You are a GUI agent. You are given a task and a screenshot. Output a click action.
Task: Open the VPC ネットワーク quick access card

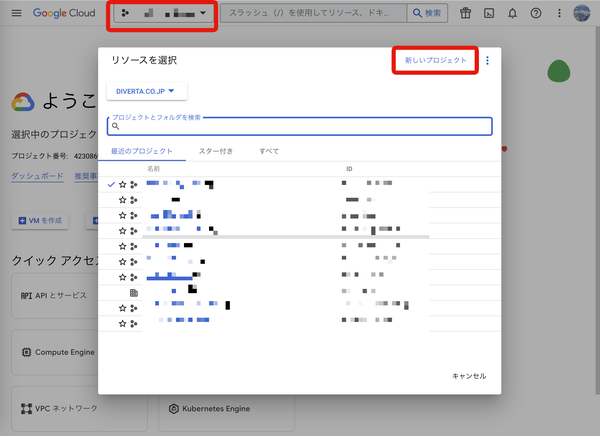pos(79,408)
